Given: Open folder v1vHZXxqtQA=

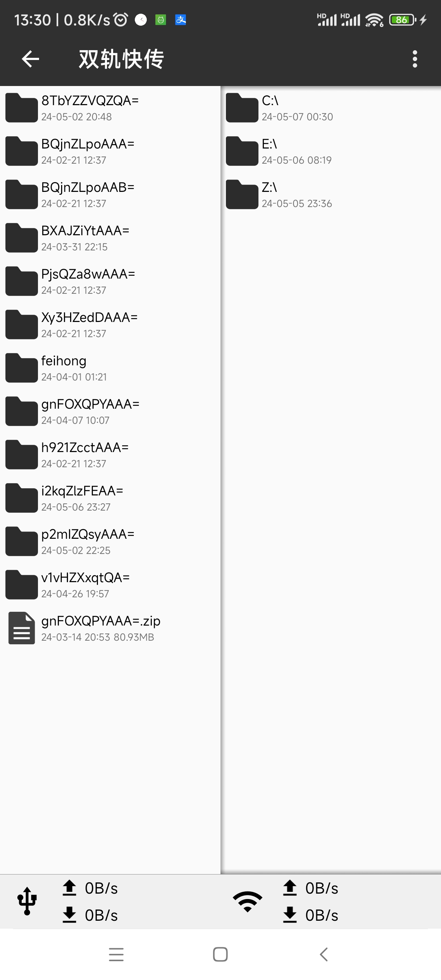Looking at the screenshot, I should [110, 585].
